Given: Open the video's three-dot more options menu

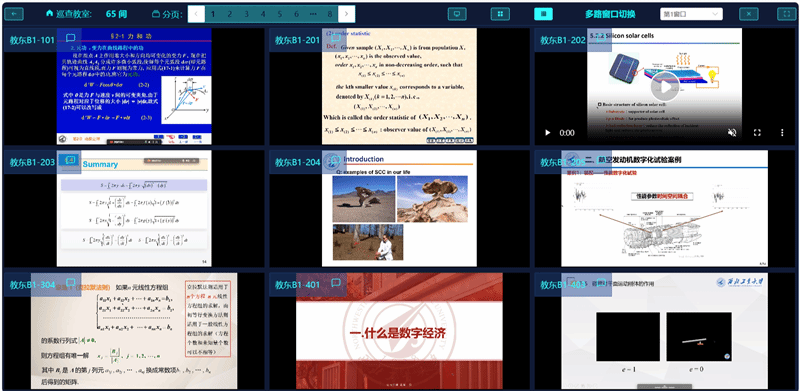Looking at the screenshot, I should click(x=782, y=133).
